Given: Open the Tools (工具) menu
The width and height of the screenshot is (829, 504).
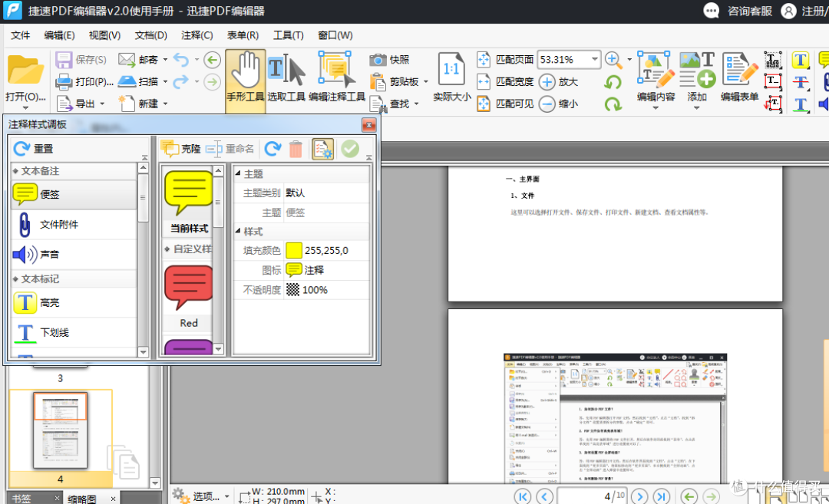Looking at the screenshot, I should point(288,35).
